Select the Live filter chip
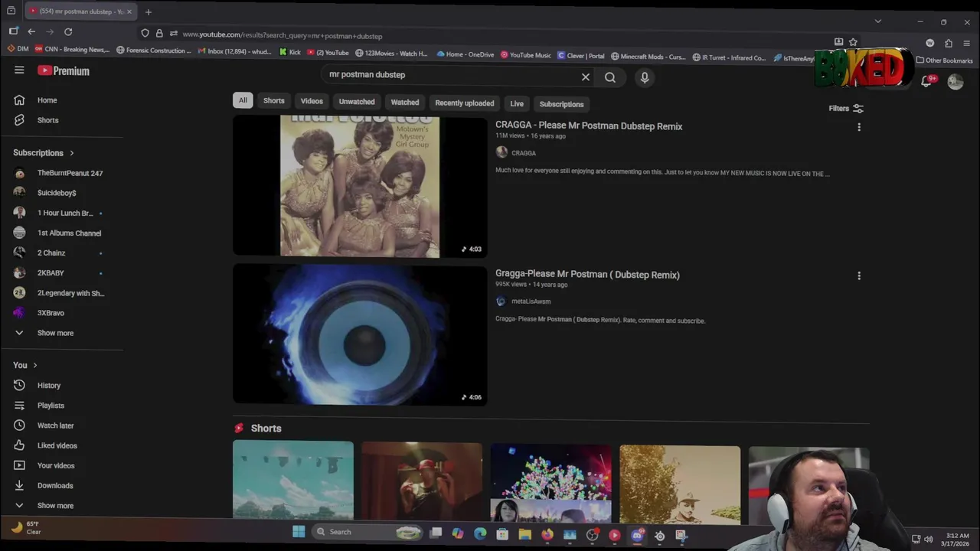 517,104
